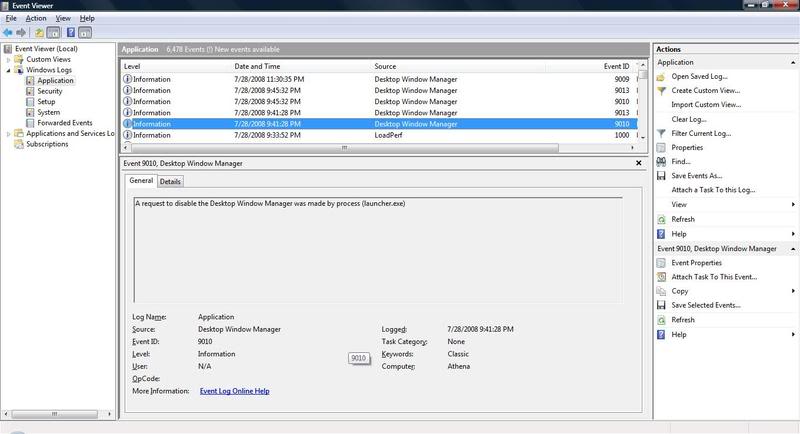The image size is (800, 434).
Task: Open Event Properties in the Actions pane
Action: 698,262
